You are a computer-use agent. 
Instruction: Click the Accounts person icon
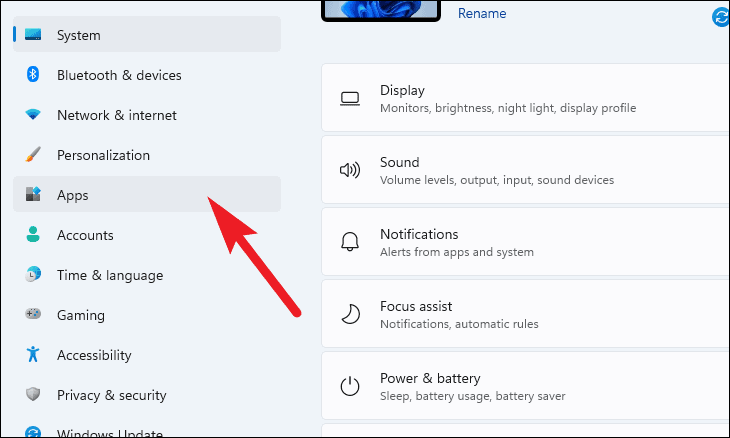coord(33,234)
